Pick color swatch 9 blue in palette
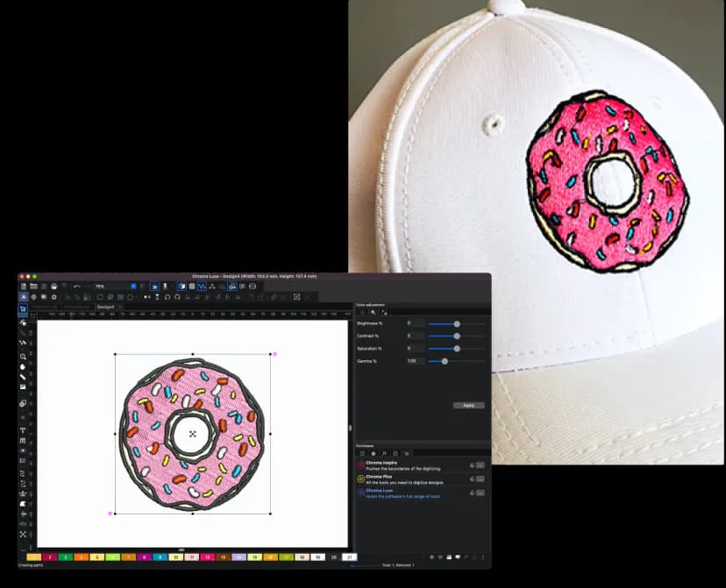 (x=160, y=557)
